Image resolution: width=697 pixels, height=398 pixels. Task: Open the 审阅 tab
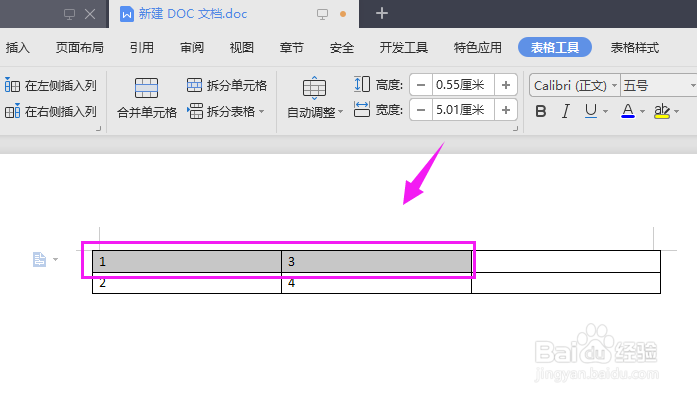pos(192,48)
